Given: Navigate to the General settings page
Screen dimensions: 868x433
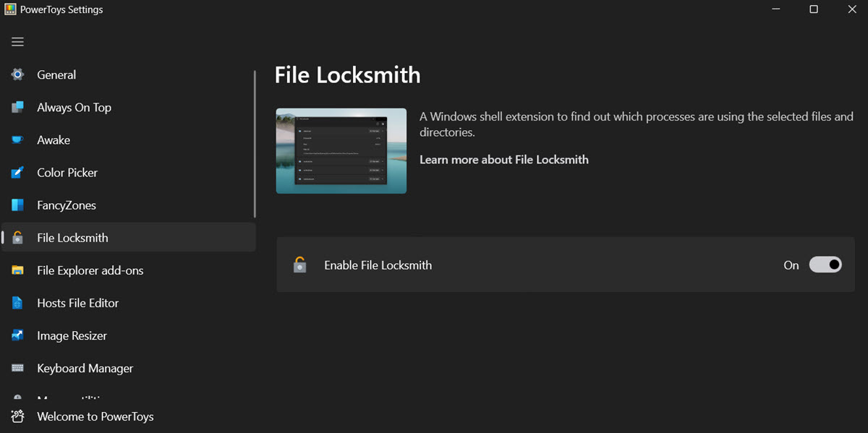Looking at the screenshot, I should click(56, 74).
